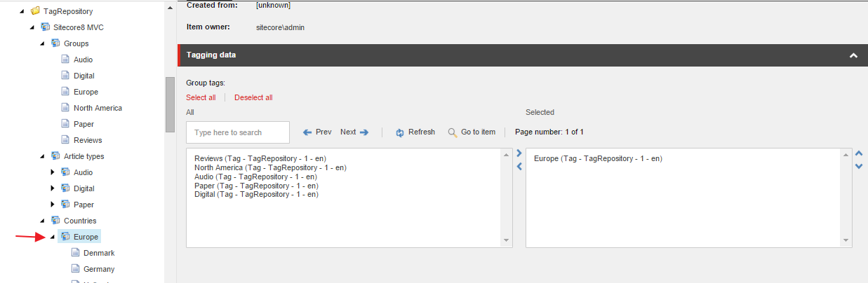Move selected tag down with down arrow
This screenshot has height=283, width=868.
coord(859,167)
